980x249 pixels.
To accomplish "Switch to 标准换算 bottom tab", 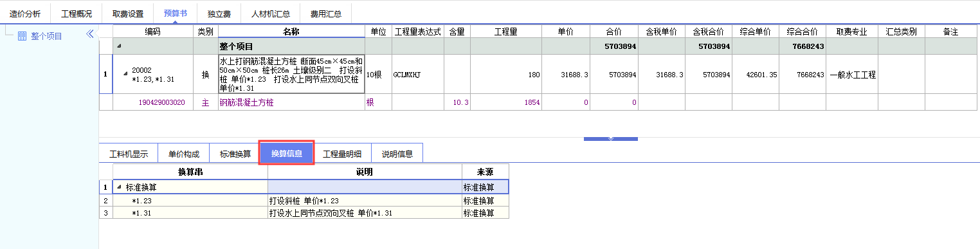I will coord(235,154).
